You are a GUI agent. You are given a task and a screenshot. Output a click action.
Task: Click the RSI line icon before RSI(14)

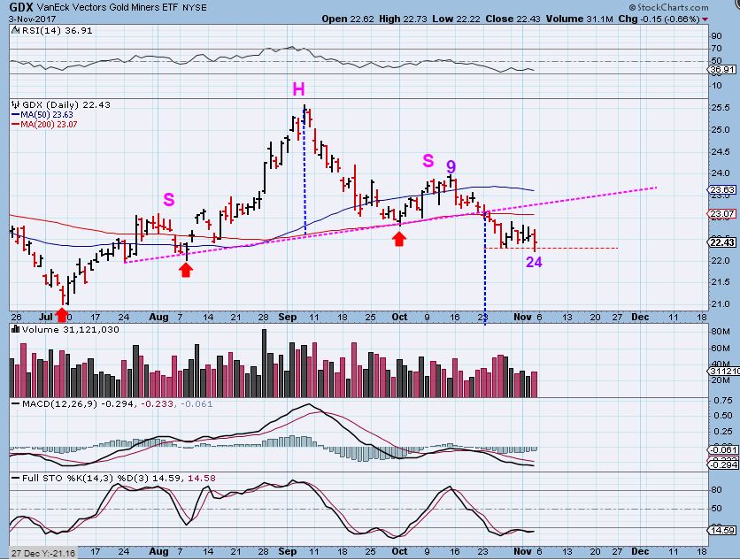point(16,31)
